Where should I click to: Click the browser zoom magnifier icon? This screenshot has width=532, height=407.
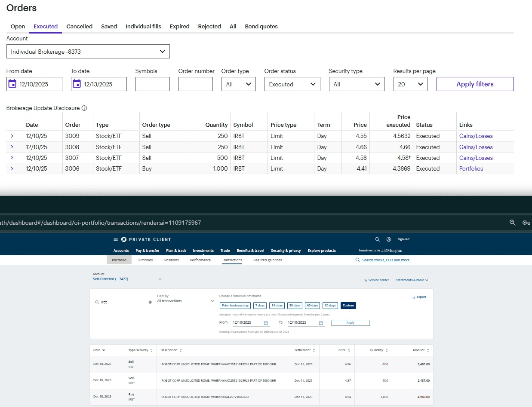pyautogui.click(x=512, y=223)
